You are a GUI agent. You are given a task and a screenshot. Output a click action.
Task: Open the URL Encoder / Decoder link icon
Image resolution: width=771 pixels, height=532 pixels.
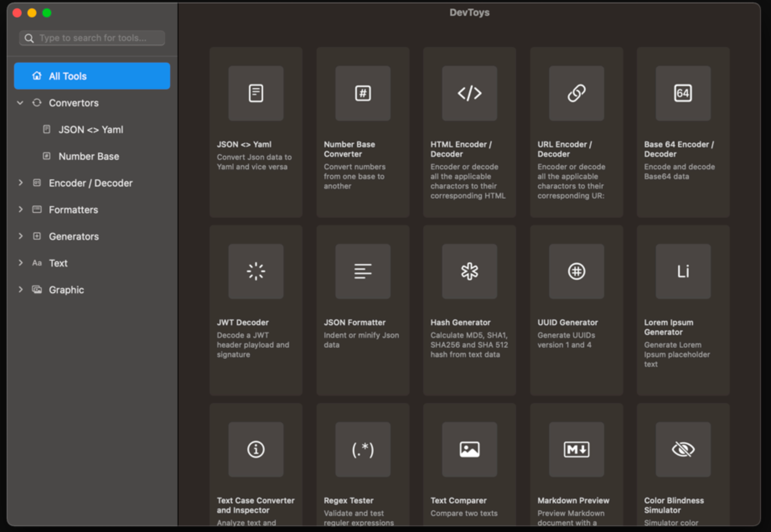coord(577,93)
